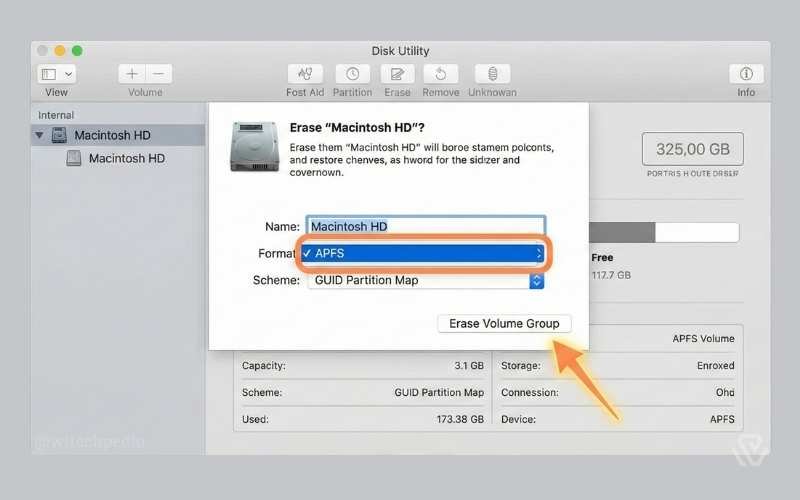The width and height of the screenshot is (800, 500).
Task: Click the Erase "Macintosh HD"? heading
Action: pos(357,128)
